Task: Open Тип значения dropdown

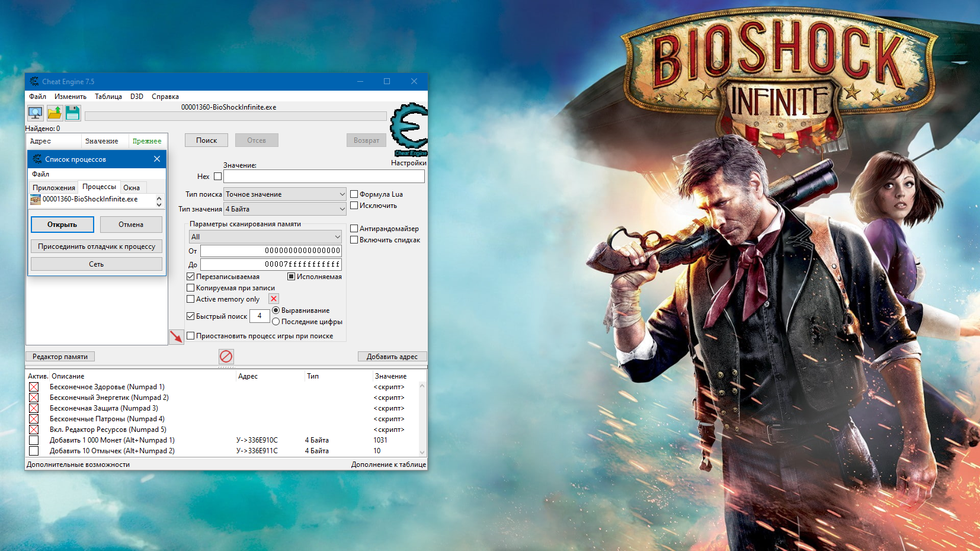Action: coord(285,209)
